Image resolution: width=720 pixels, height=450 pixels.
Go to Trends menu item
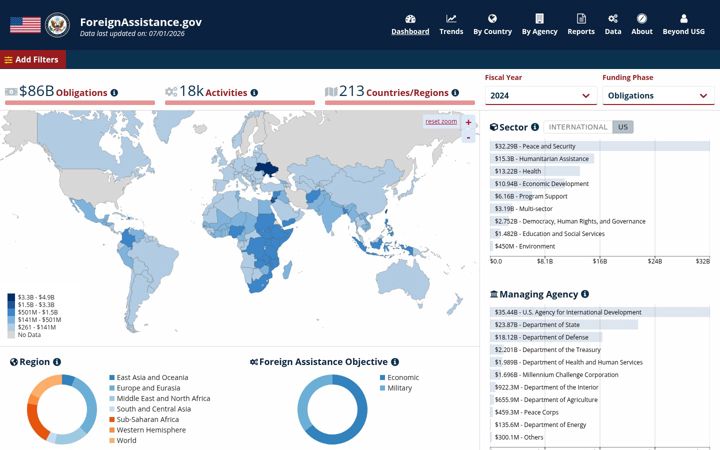(x=451, y=32)
